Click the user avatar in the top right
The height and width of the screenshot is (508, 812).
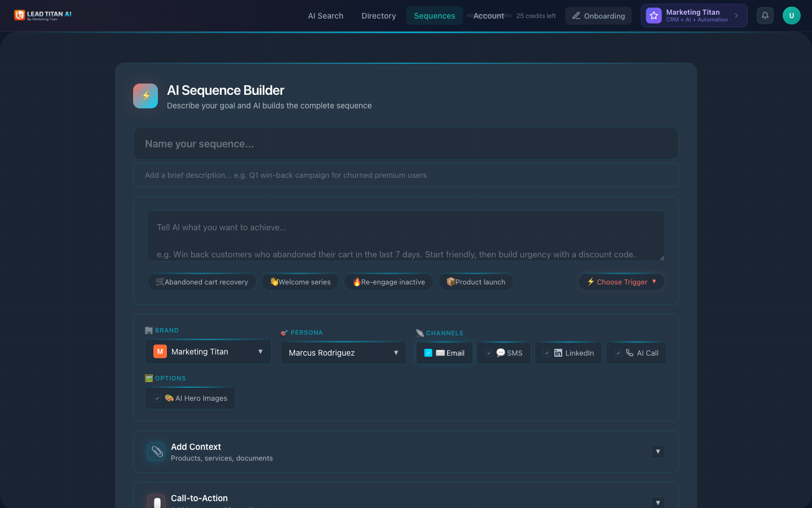pyautogui.click(x=791, y=15)
